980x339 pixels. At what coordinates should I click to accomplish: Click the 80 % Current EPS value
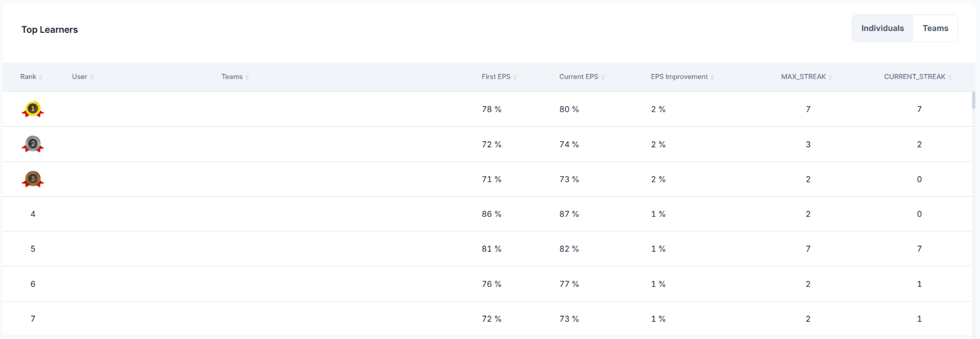[569, 109]
